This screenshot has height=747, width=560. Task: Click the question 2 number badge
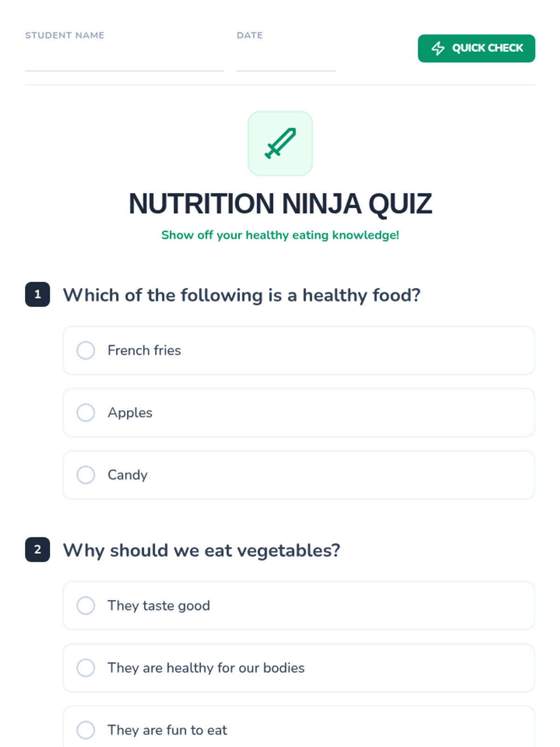pyautogui.click(x=37, y=550)
